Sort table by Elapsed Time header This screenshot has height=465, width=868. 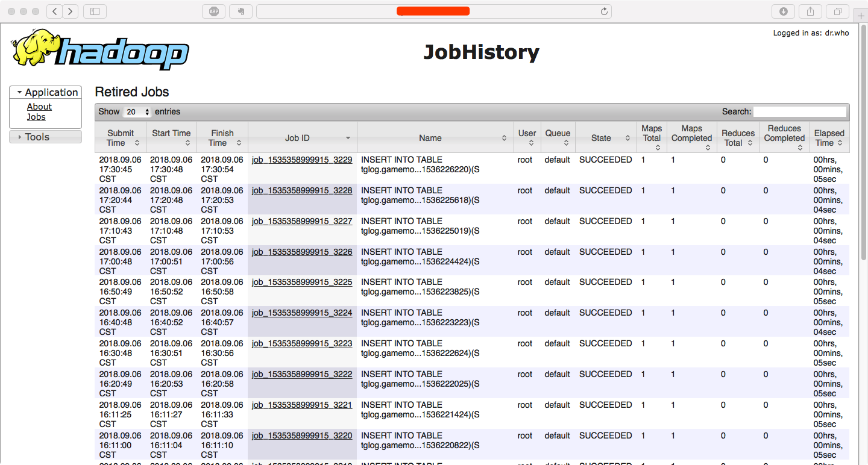(829, 138)
